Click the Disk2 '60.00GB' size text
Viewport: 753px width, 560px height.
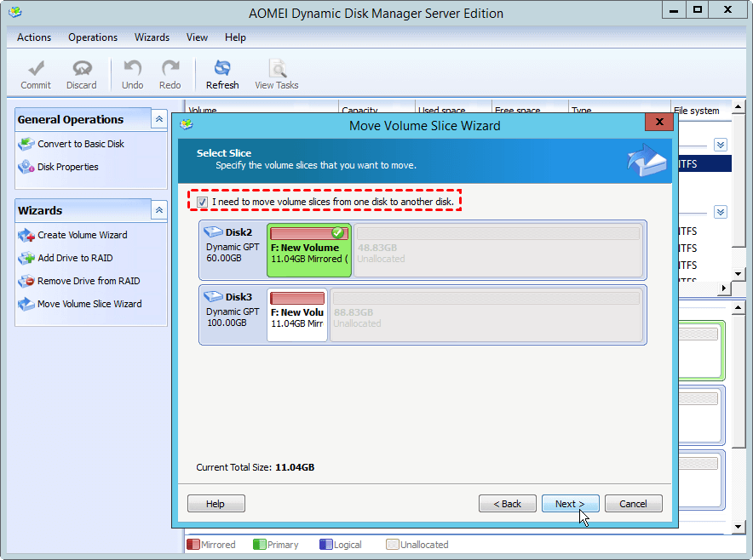click(x=224, y=258)
